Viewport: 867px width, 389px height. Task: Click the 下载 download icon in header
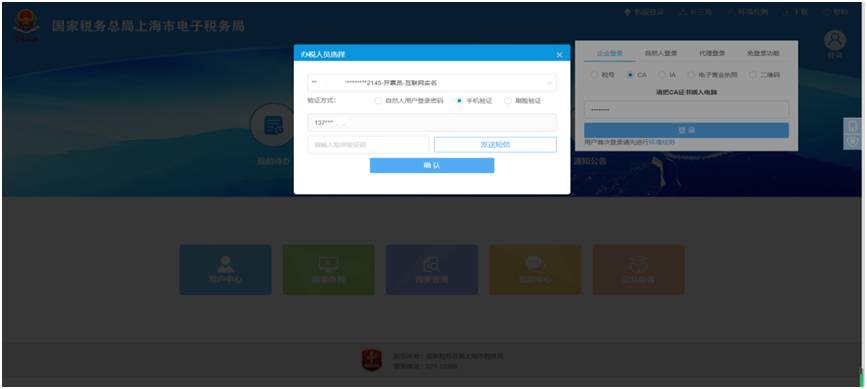[x=787, y=12]
